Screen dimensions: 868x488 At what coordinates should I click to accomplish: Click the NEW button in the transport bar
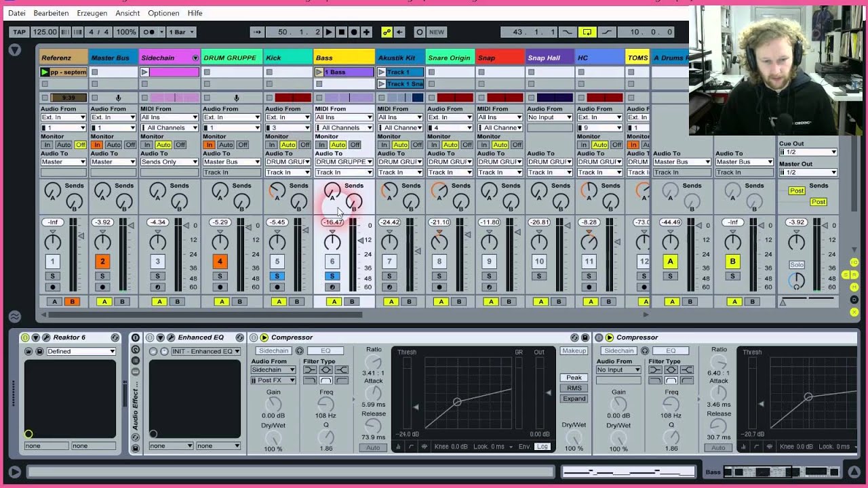(437, 32)
